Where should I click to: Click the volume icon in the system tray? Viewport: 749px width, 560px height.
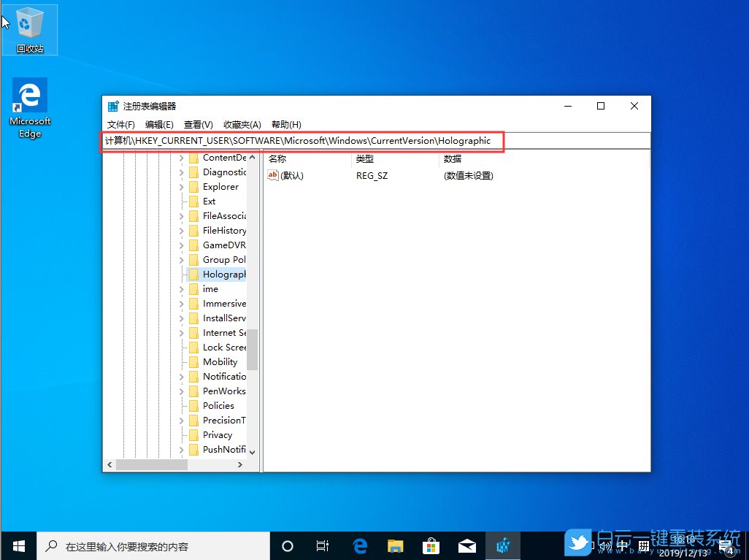tap(605, 545)
